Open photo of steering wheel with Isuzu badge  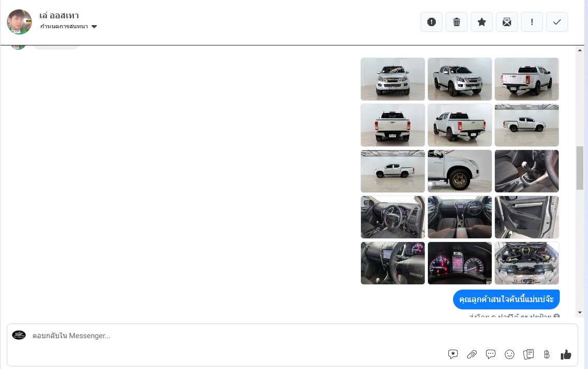[x=393, y=263]
